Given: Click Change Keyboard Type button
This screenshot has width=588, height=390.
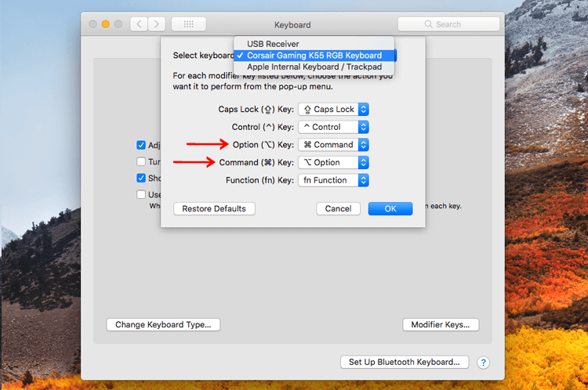Looking at the screenshot, I should (163, 324).
